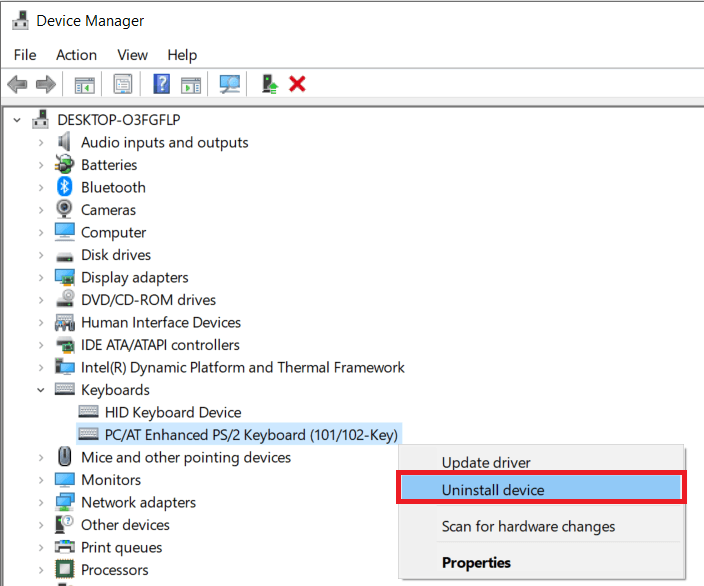
Task: Select DESKTOP-O3FGFLP computer name
Action: coord(119,120)
